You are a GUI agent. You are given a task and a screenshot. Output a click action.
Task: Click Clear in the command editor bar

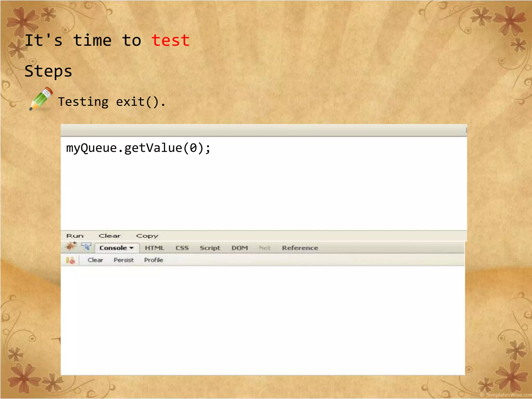click(x=110, y=236)
